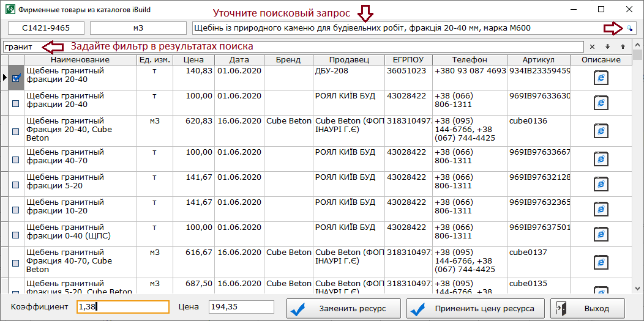Click the Наименование column header
Image resolution: width=644 pixels, height=321 pixels.
pos(80,59)
